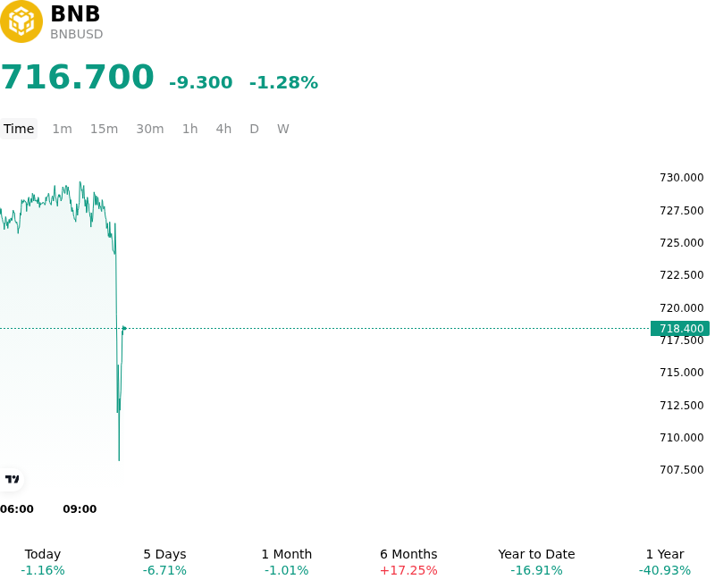Click the BNB coin logo icon
The height and width of the screenshot is (588, 715).
click(x=21, y=21)
